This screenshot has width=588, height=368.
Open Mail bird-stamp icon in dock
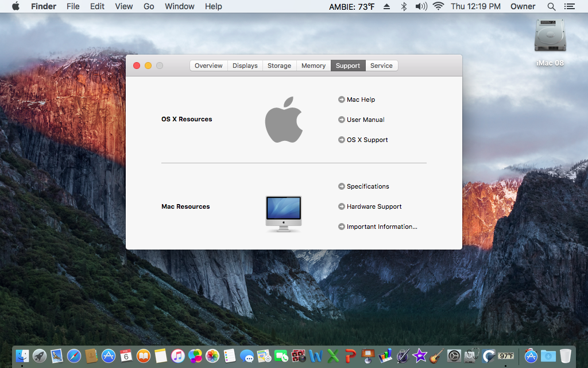[x=57, y=355]
